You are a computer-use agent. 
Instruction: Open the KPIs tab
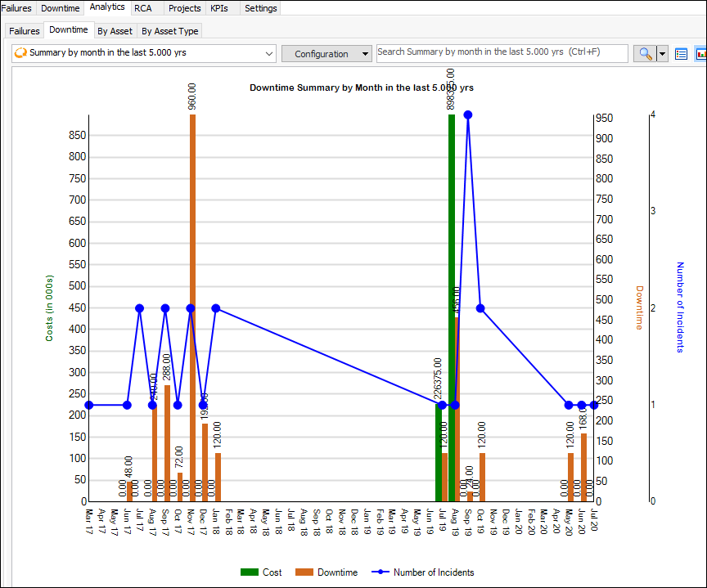[220, 8]
